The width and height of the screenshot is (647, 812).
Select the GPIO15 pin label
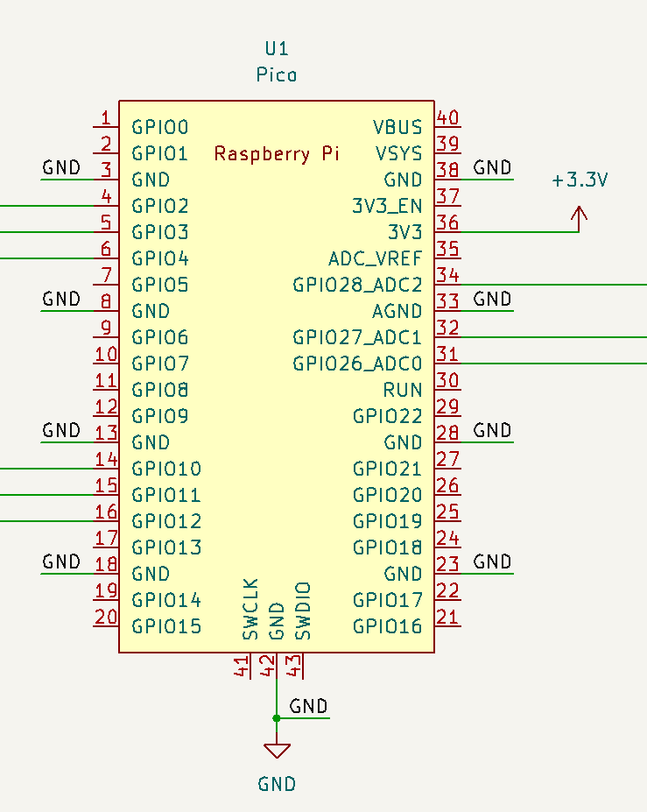click(x=166, y=626)
